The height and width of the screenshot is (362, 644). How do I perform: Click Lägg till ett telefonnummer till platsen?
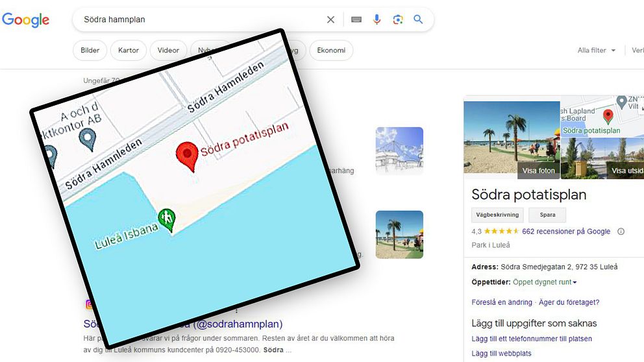532,339
